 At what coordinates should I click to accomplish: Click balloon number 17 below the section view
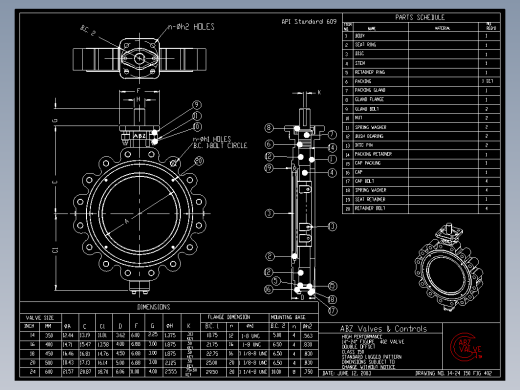(x=333, y=311)
